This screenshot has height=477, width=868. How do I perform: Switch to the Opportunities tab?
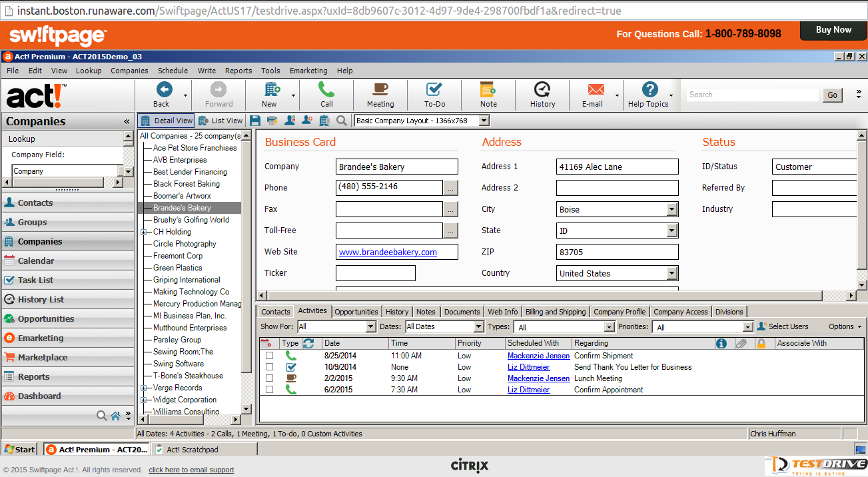pos(356,312)
